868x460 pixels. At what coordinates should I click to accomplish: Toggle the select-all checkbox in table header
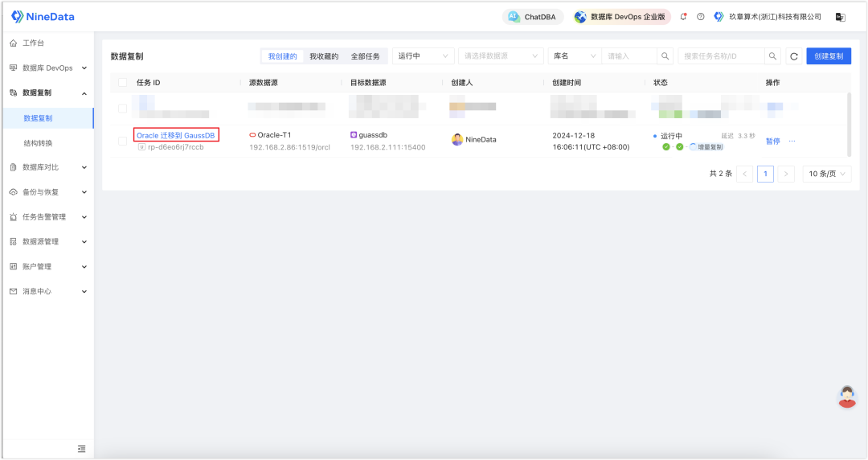coord(123,83)
